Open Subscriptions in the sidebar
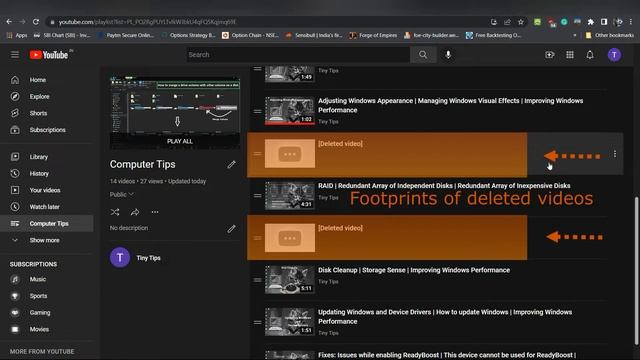Screen dimensions: 640x360 pyautogui.click(x=47, y=130)
